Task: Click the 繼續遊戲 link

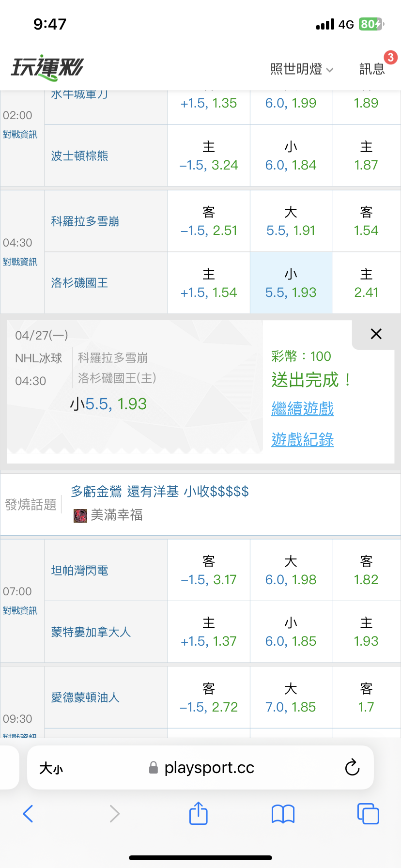Action: tap(303, 408)
